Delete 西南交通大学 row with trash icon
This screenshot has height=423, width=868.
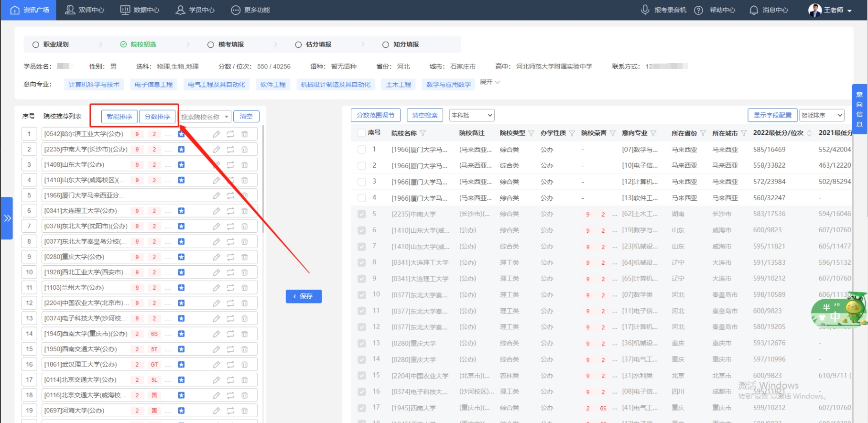(x=244, y=349)
